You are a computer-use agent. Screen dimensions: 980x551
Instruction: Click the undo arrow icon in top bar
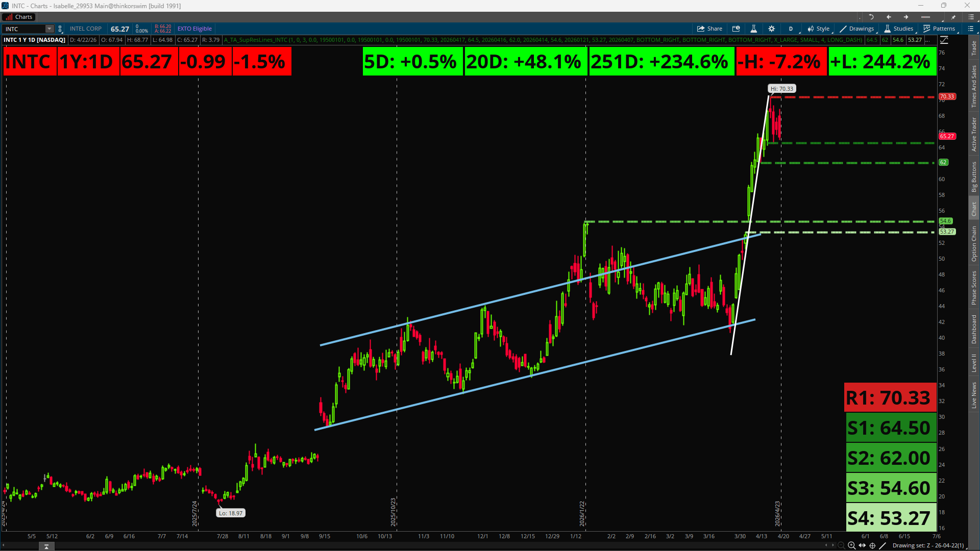click(x=871, y=17)
